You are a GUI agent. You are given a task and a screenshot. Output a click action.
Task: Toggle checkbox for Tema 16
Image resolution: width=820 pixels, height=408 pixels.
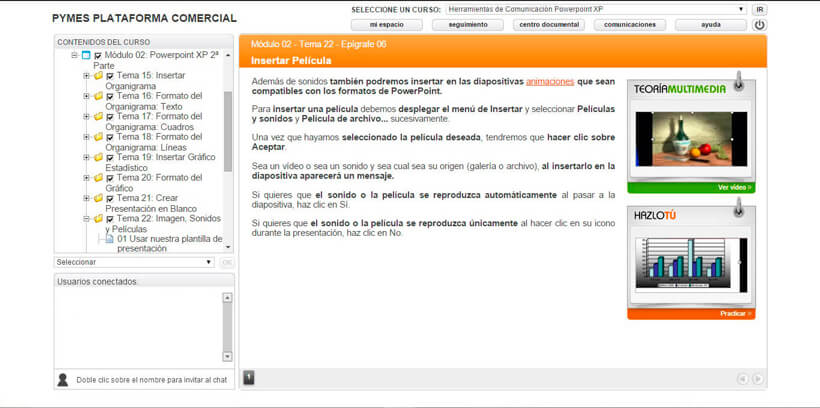click(x=110, y=97)
